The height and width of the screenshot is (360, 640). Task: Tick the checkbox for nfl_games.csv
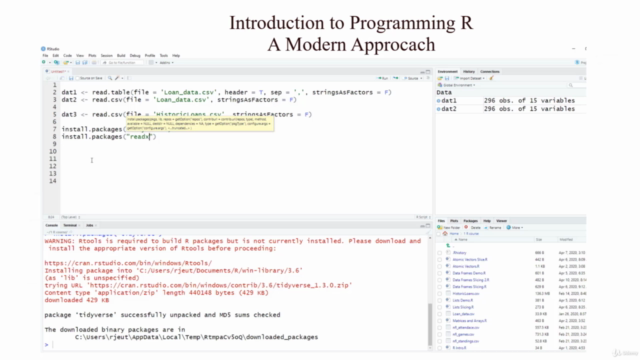(440, 334)
